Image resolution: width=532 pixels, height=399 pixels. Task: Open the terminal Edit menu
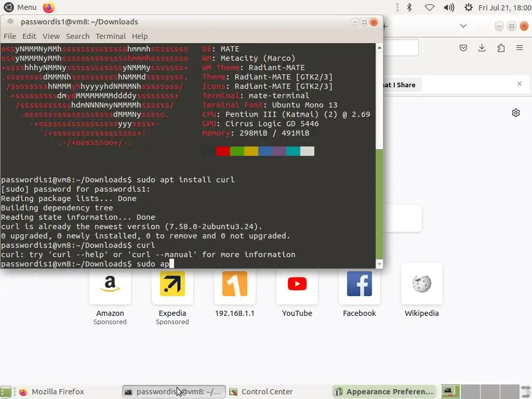coord(29,36)
